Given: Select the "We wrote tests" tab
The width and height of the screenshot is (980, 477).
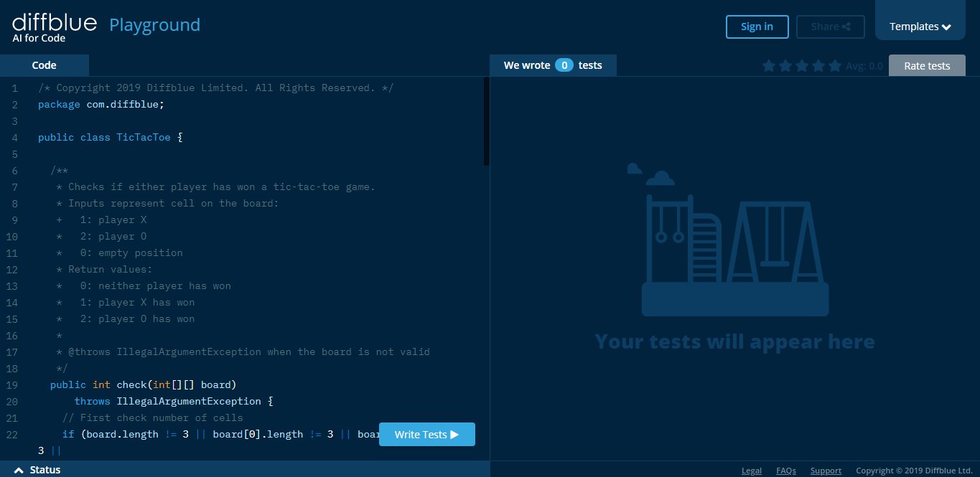Looking at the screenshot, I should point(553,65).
